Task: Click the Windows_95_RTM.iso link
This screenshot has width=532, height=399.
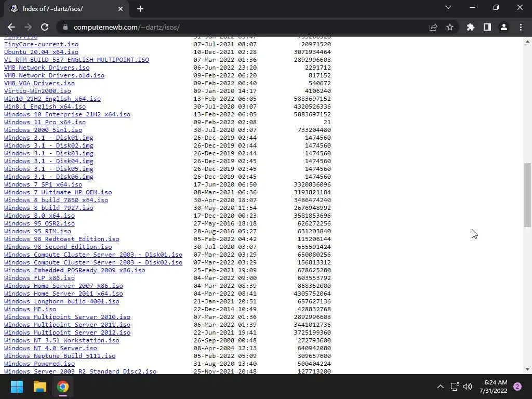Action: coord(37,231)
